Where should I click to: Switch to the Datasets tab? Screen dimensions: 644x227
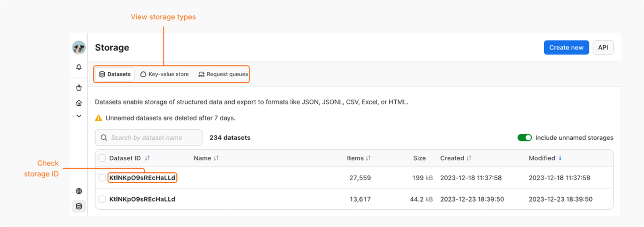(x=115, y=74)
